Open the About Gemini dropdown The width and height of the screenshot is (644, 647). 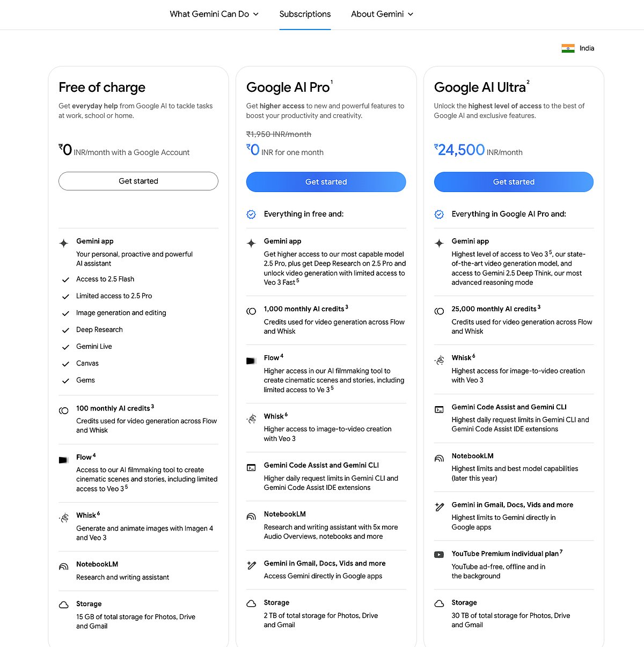[x=382, y=14]
